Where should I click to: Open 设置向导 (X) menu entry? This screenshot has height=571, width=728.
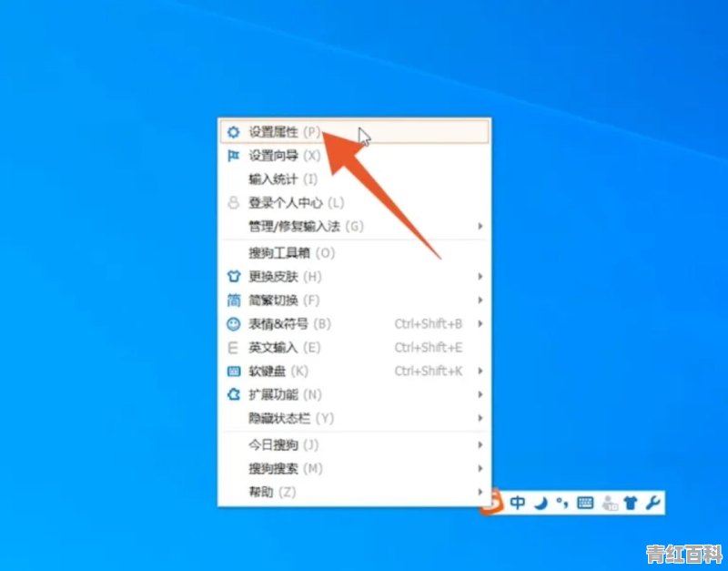354,156
